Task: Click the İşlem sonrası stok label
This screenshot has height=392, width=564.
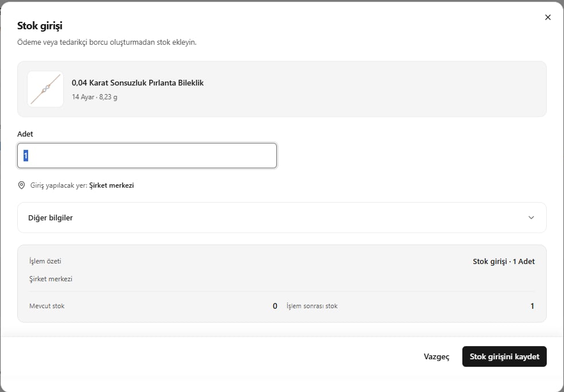Action: click(x=312, y=306)
